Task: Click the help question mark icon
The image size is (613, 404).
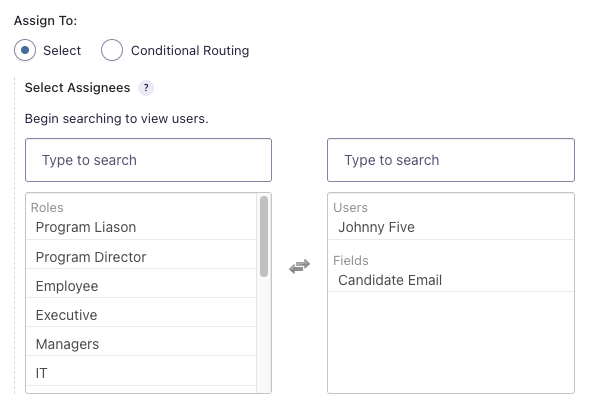Action: [146, 88]
